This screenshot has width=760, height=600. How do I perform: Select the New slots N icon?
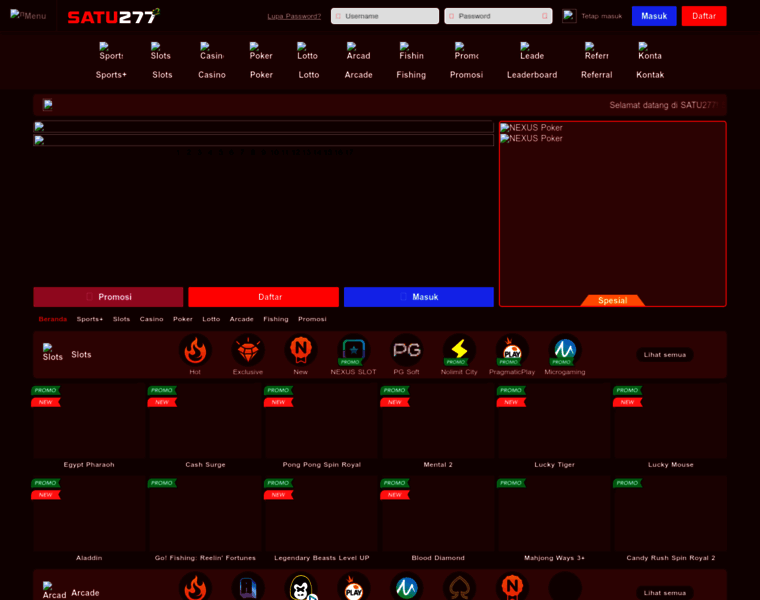click(301, 350)
